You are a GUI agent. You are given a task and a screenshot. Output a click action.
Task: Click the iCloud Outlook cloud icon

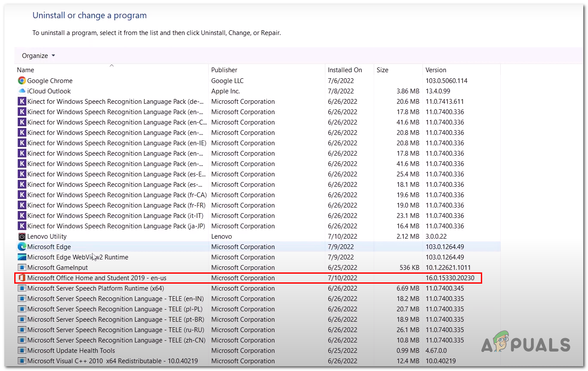tap(22, 91)
